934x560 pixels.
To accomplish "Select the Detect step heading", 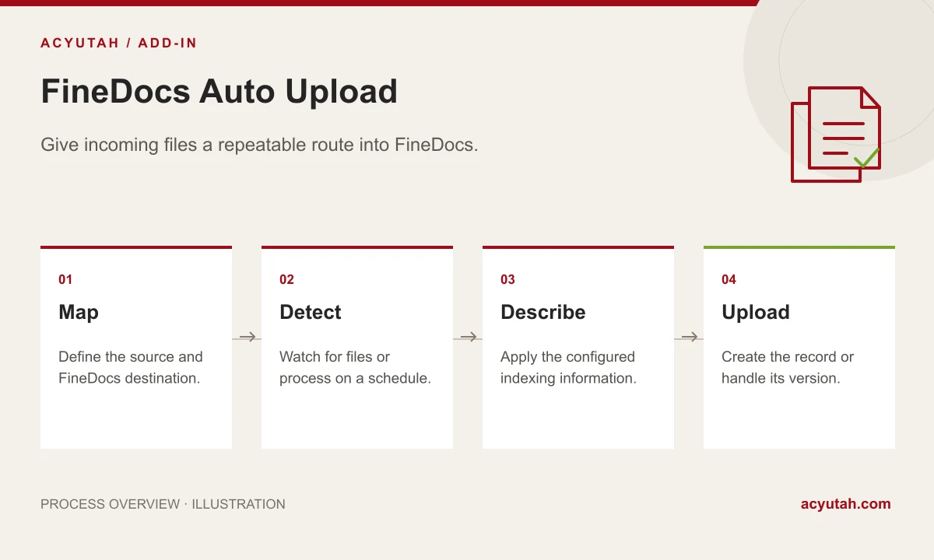I will point(311,312).
